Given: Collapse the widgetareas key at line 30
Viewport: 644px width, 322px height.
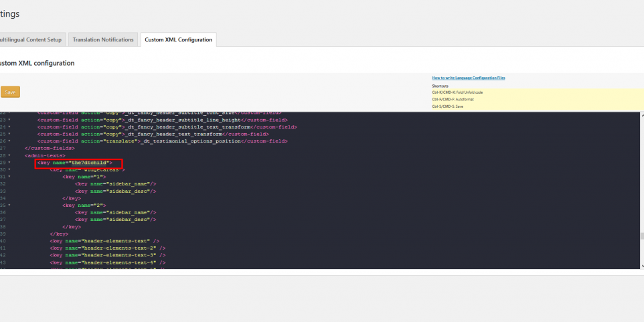Looking at the screenshot, I should coord(9,170).
